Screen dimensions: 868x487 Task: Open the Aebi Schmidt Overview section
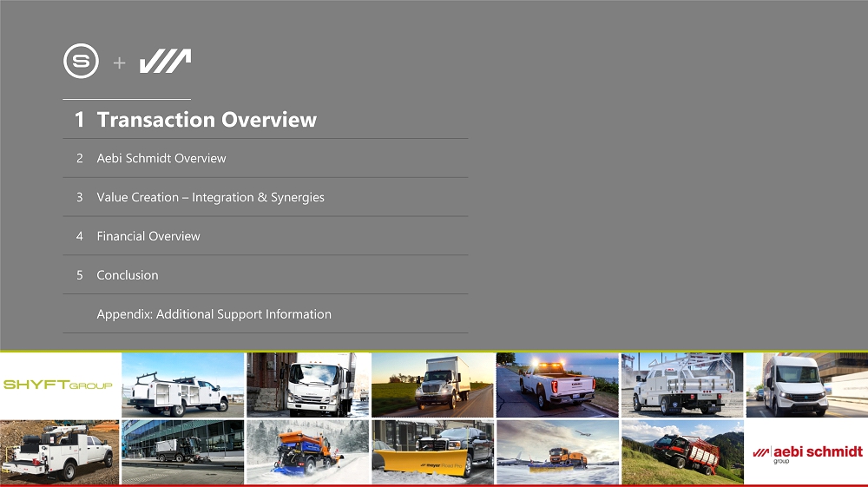coord(161,158)
